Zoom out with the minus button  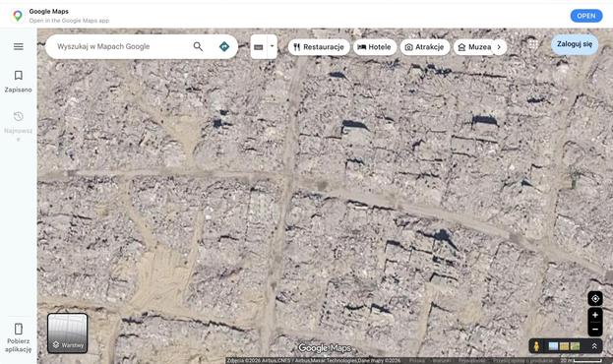coord(595,330)
